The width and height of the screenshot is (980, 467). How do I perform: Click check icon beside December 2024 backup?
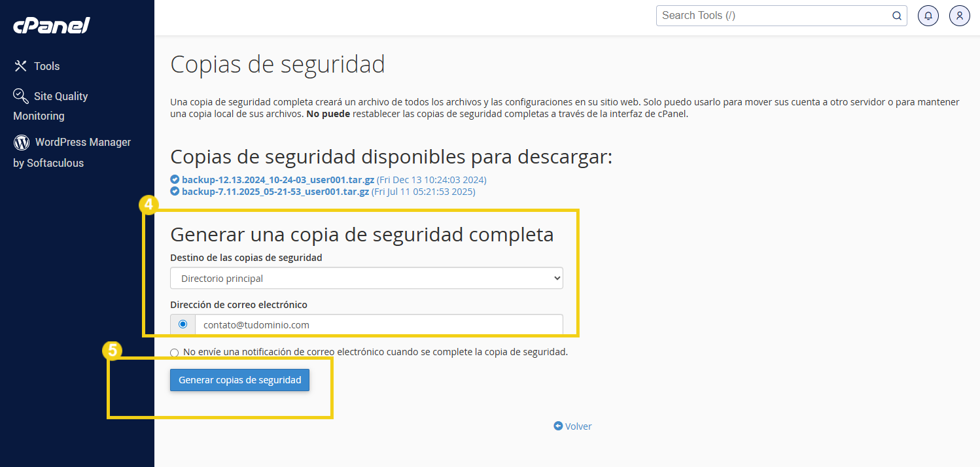pos(175,179)
